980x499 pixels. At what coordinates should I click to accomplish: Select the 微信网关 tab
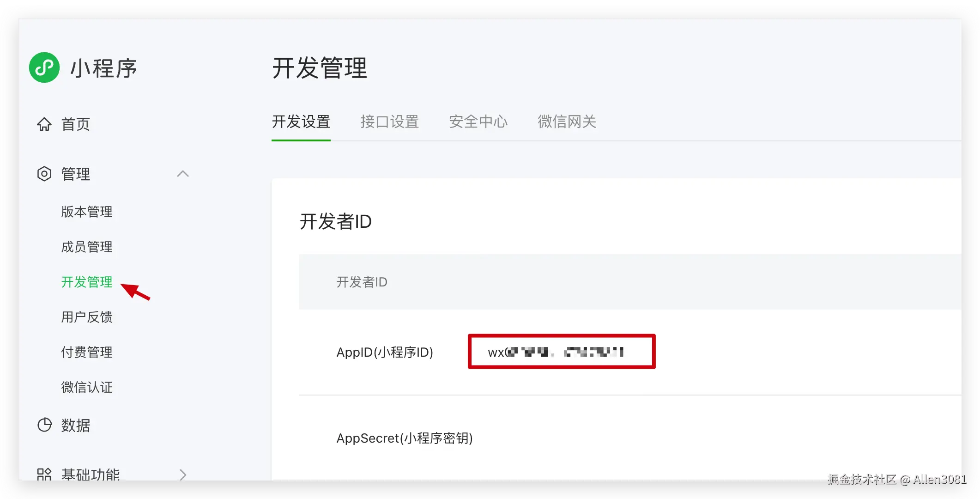pyautogui.click(x=567, y=122)
